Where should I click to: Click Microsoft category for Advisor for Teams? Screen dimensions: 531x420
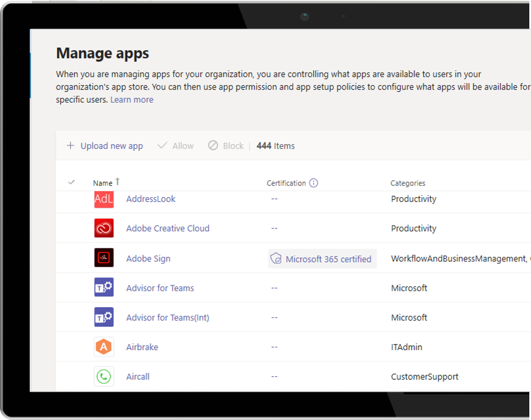pos(409,288)
